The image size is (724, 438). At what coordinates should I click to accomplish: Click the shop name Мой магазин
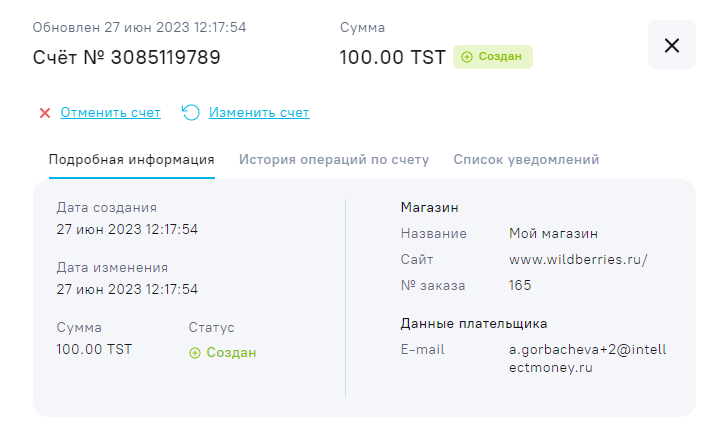coord(553,234)
